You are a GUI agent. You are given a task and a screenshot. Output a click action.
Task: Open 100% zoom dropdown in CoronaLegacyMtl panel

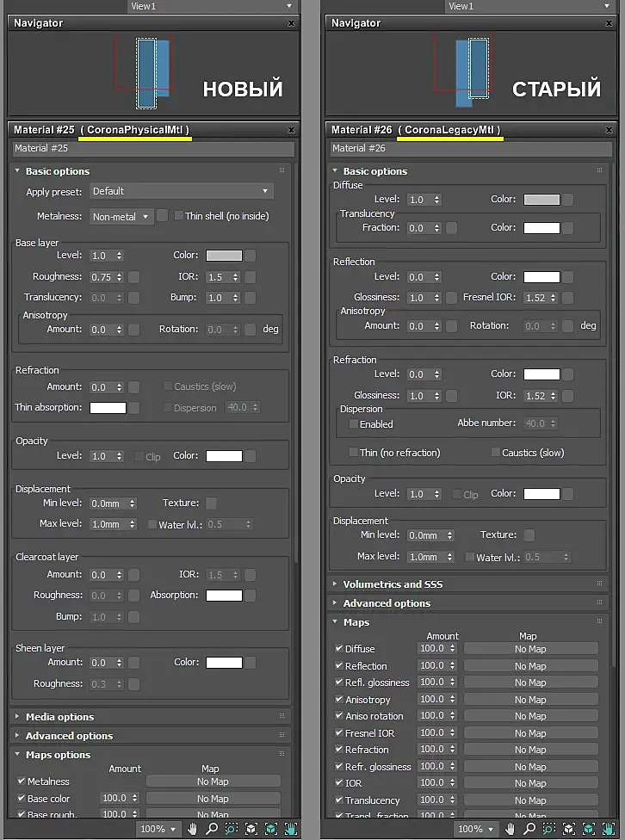(476, 829)
